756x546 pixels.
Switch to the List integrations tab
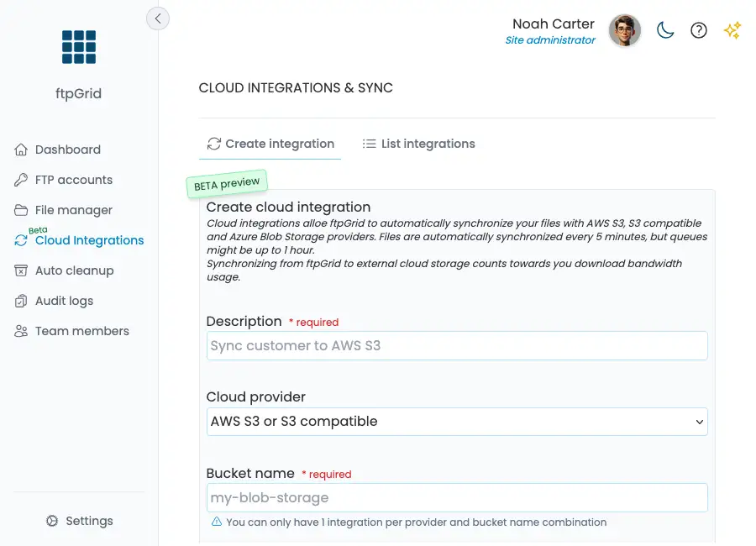pyautogui.click(x=418, y=144)
